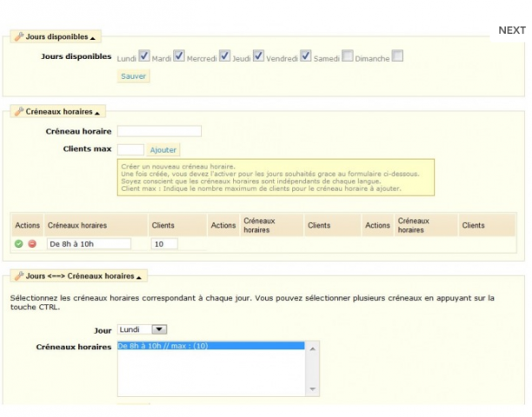Enable the Samedi checkbox
Viewport: 532px width, 417px height.
[347, 56]
